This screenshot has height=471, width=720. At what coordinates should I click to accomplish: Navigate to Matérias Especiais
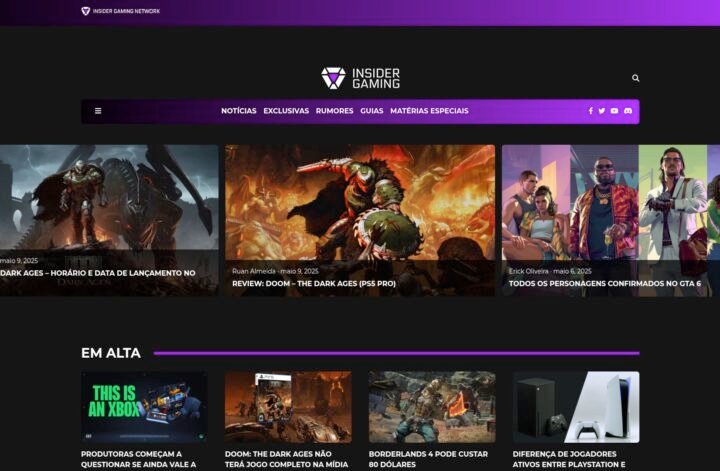coord(429,111)
